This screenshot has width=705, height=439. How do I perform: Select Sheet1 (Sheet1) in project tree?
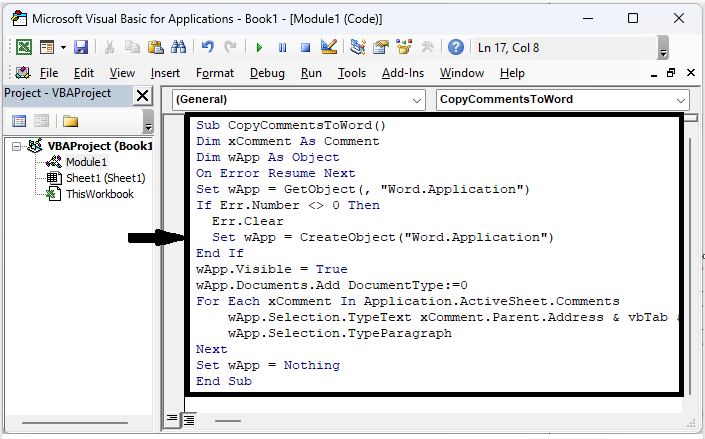pos(105,178)
